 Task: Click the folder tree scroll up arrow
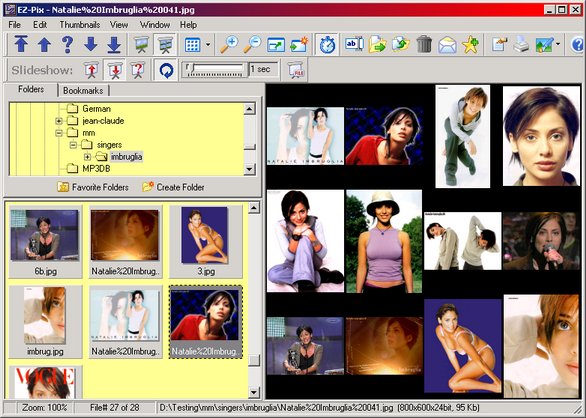249,109
